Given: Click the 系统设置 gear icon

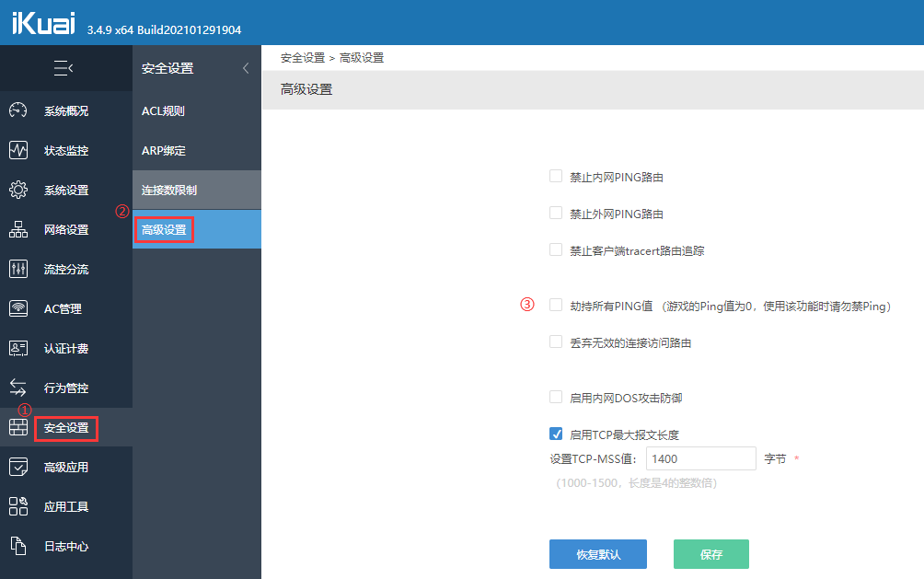Looking at the screenshot, I should point(18,190).
